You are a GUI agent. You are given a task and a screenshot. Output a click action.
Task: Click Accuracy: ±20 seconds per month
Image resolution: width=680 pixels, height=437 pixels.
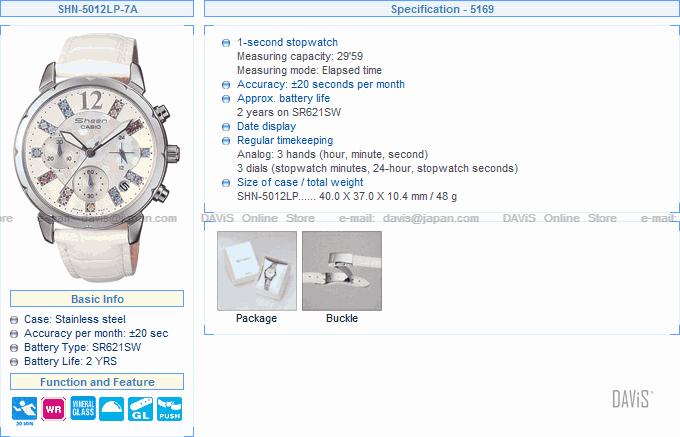tap(320, 84)
